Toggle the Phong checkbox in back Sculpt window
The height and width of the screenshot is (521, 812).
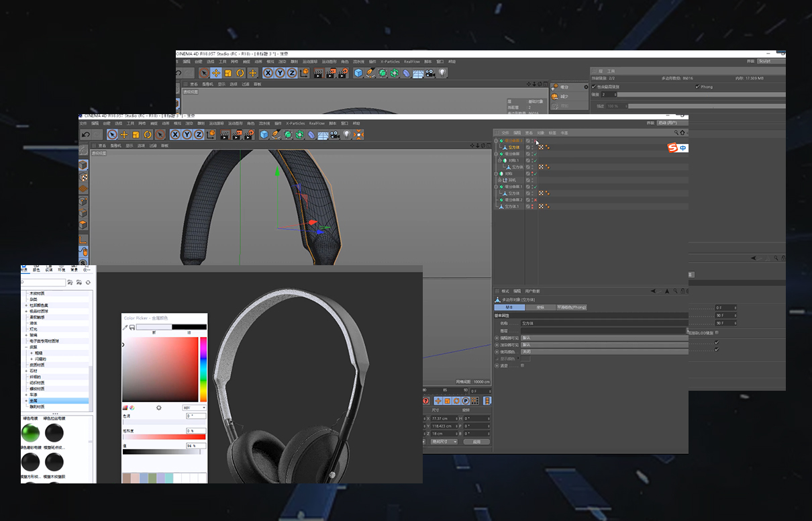click(x=697, y=87)
